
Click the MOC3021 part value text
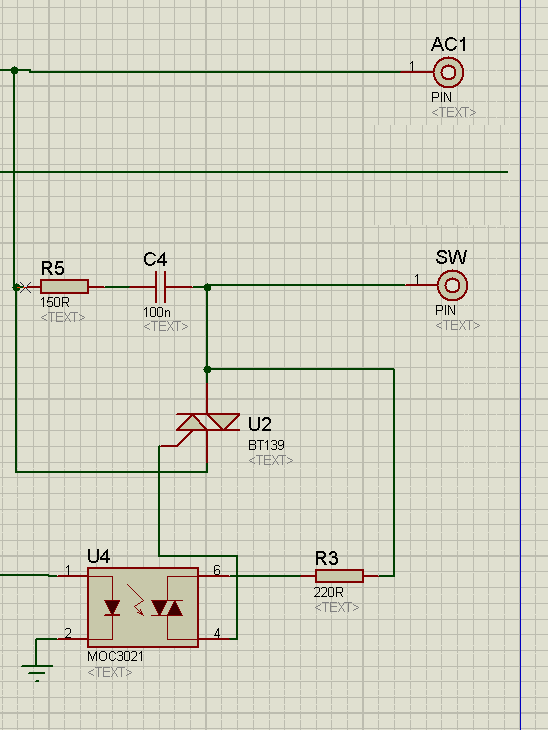pyautogui.click(x=115, y=656)
